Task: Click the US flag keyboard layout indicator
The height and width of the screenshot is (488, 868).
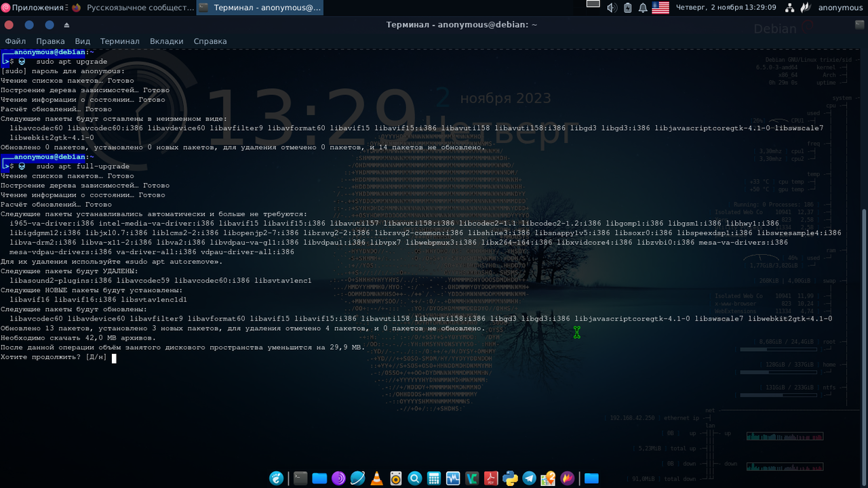Action: coord(660,7)
